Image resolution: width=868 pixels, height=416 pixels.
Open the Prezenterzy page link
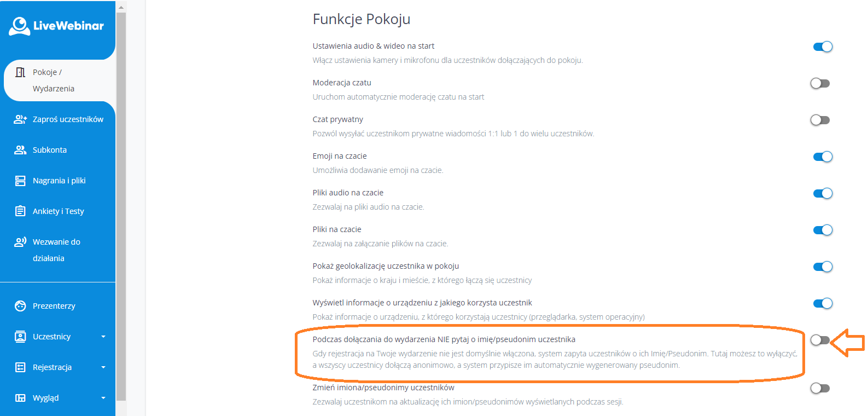pyautogui.click(x=54, y=306)
